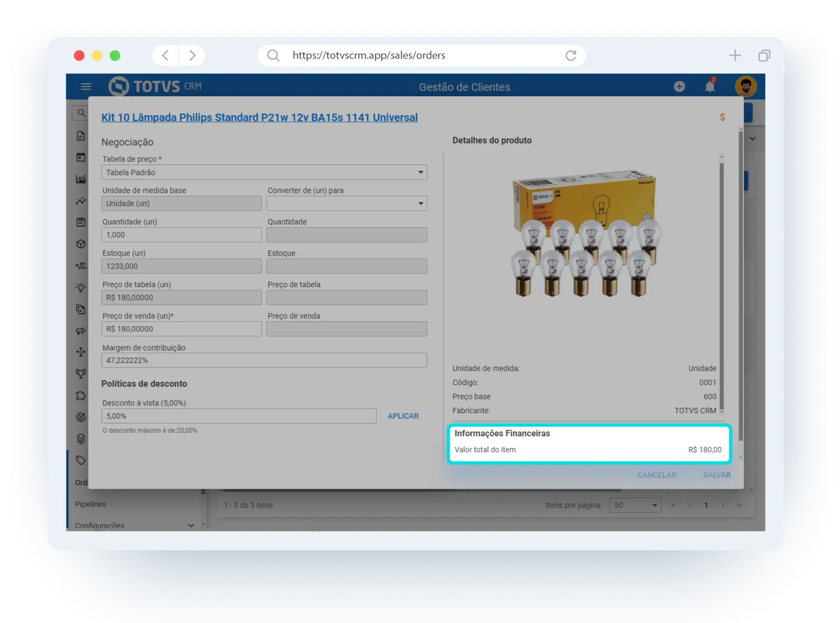Go to the first page of results
Viewport: 840px width, 623px height.
coord(673,505)
